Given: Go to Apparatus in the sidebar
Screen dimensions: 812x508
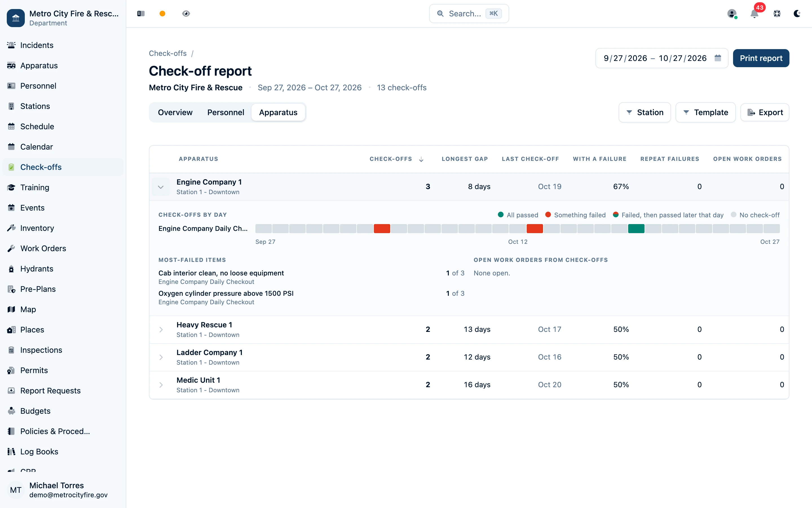Looking at the screenshot, I should [x=63, y=65].
